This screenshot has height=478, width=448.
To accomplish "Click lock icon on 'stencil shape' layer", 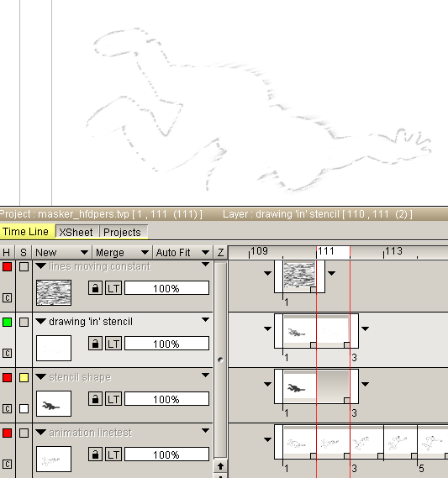I will coord(95,399).
